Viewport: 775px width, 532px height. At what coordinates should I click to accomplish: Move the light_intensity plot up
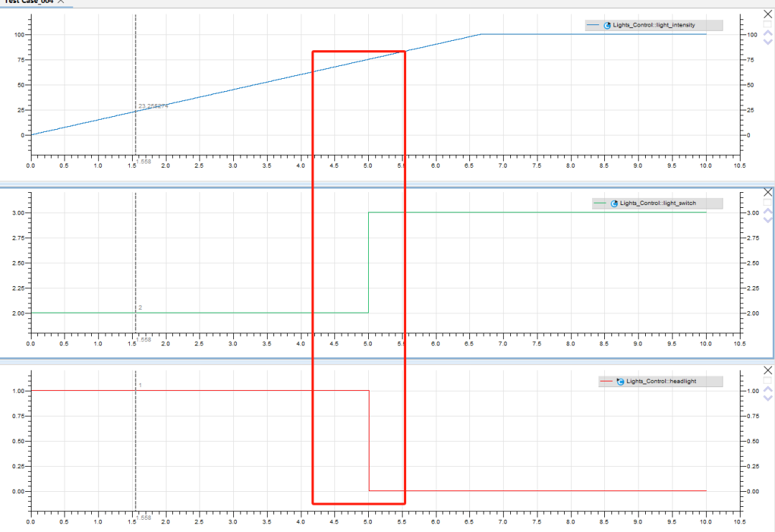[x=768, y=33]
